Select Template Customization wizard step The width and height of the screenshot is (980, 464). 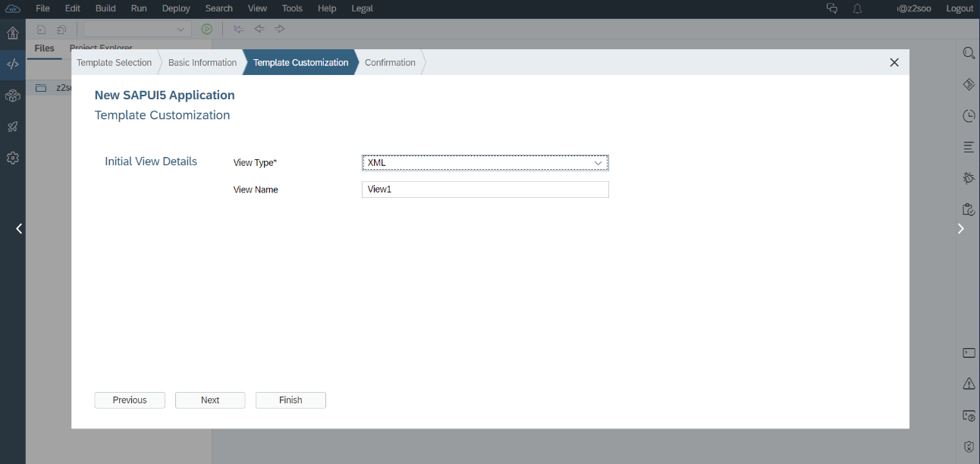[300, 63]
